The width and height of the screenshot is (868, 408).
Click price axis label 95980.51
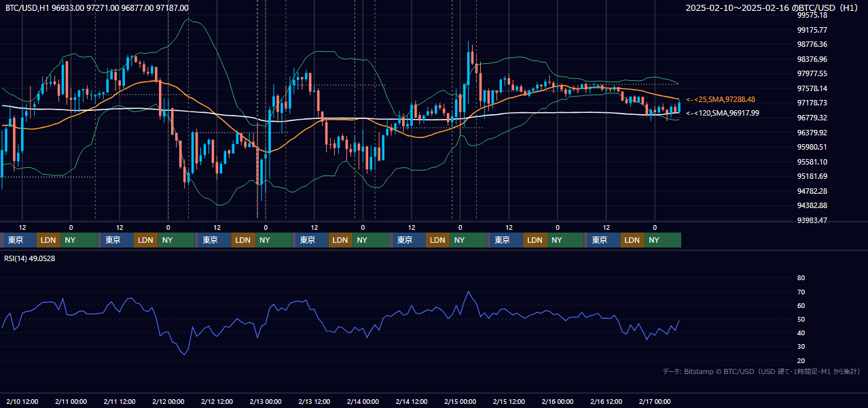[x=812, y=147]
